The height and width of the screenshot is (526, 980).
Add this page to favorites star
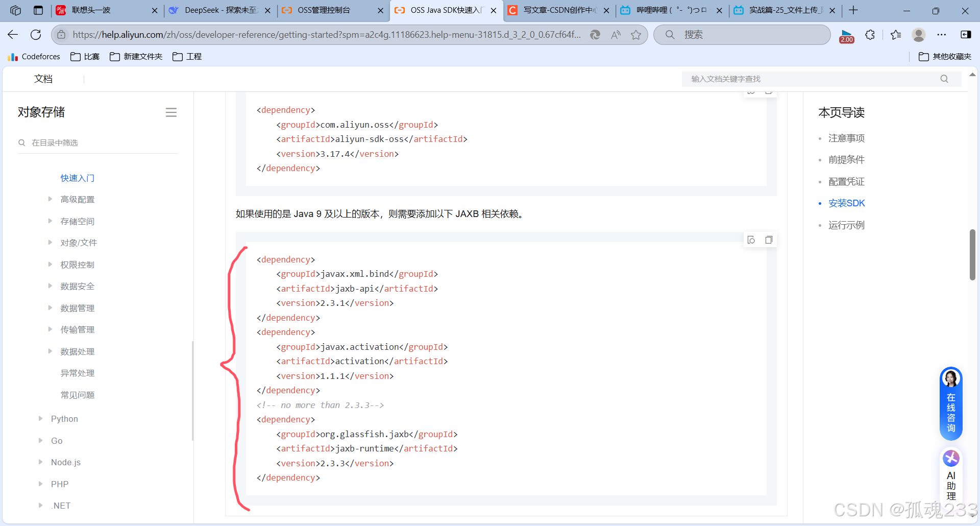pyautogui.click(x=636, y=35)
